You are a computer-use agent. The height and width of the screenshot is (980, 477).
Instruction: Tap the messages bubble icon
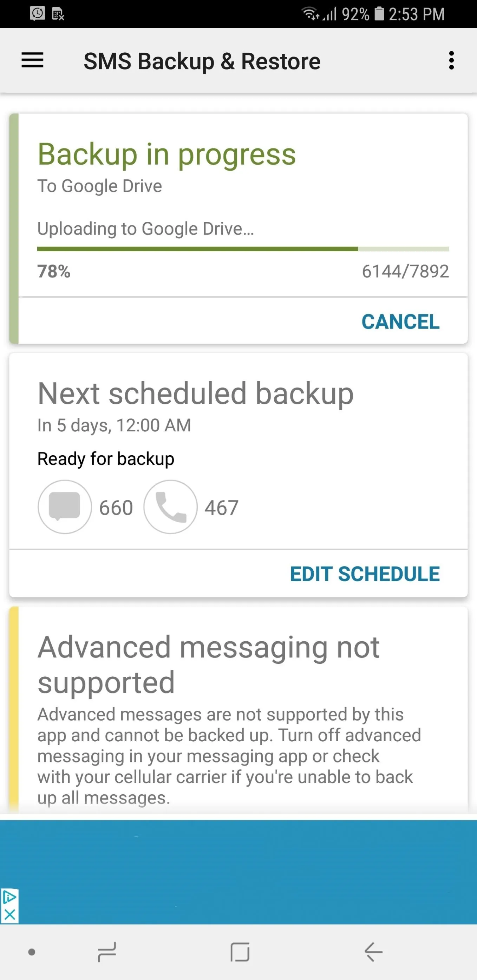65,507
